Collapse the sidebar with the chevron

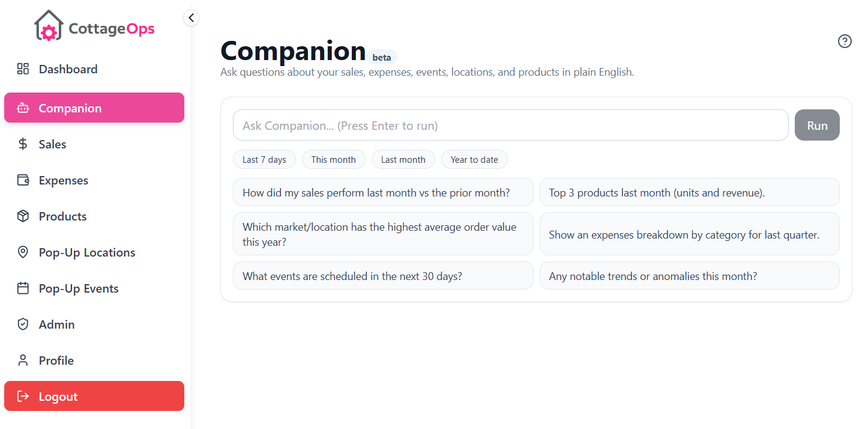pos(191,17)
